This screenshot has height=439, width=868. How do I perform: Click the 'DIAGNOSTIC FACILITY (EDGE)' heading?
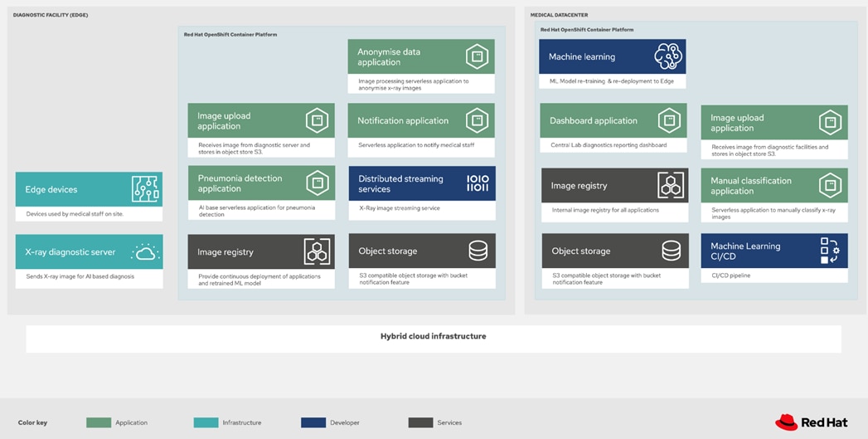[51, 15]
